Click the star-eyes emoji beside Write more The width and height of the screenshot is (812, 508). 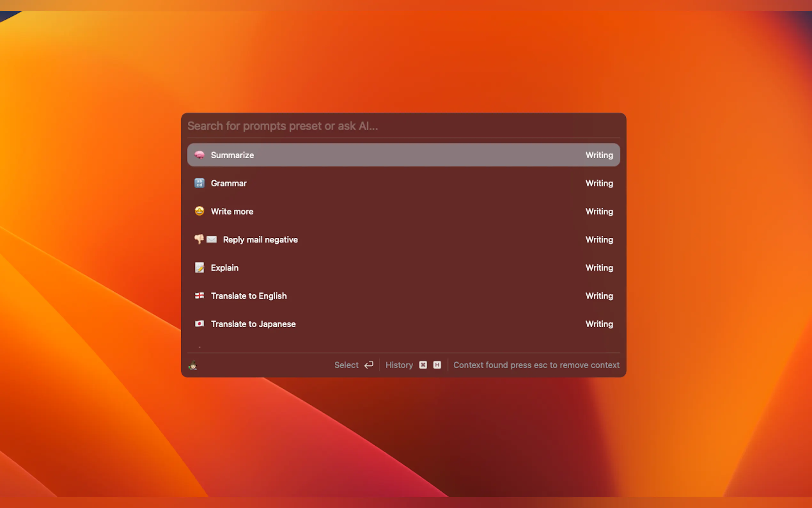[199, 211]
